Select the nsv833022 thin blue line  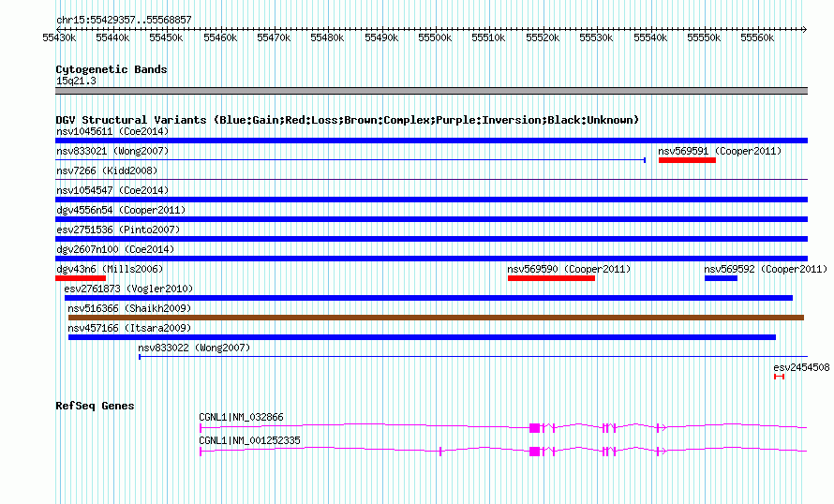click(x=473, y=357)
